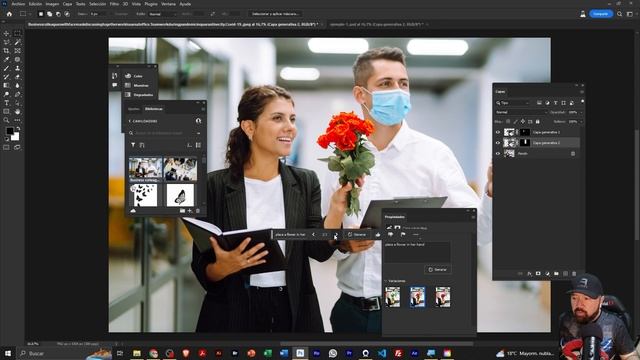Viewport: 640px width, 360px height.
Task: Open the Opacidad value dropdown
Action: coord(582,112)
